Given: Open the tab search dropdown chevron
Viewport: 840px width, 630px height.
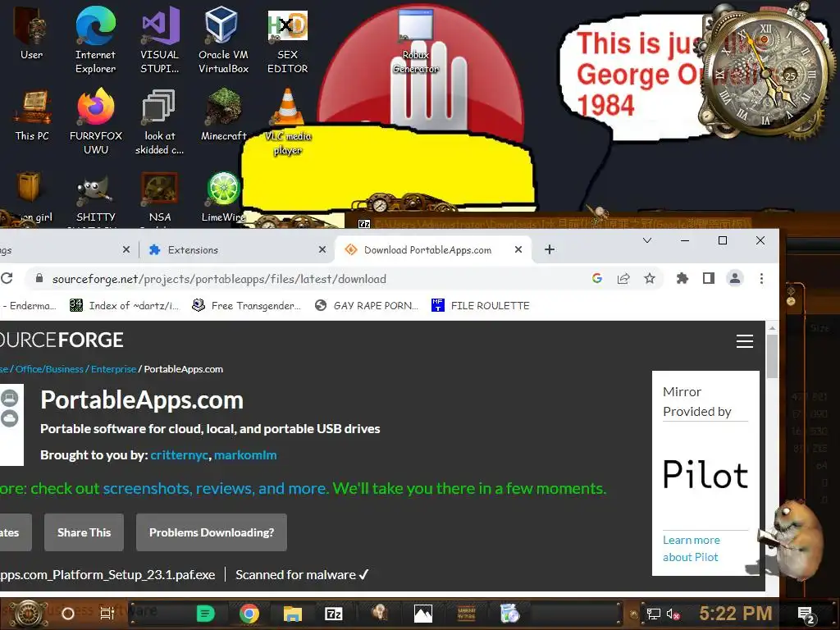Looking at the screenshot, I should [647, 240].
